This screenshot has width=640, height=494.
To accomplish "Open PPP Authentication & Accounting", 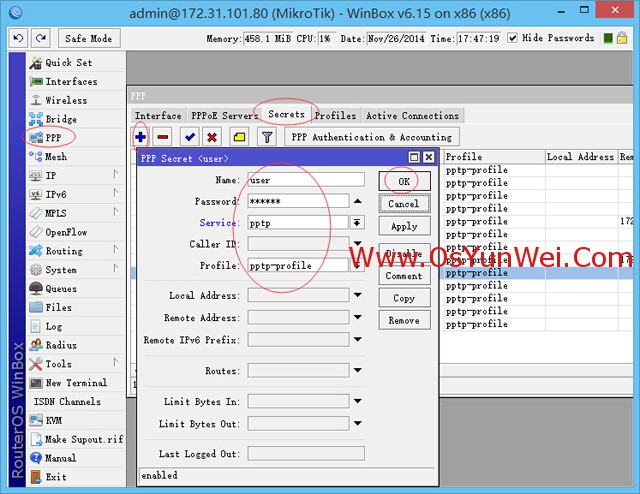I will coord(372,137).
